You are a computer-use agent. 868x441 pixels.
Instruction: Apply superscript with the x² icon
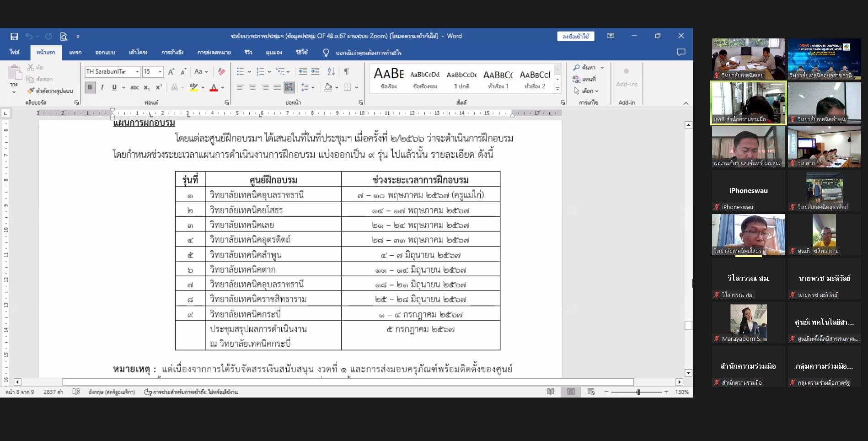159,87
